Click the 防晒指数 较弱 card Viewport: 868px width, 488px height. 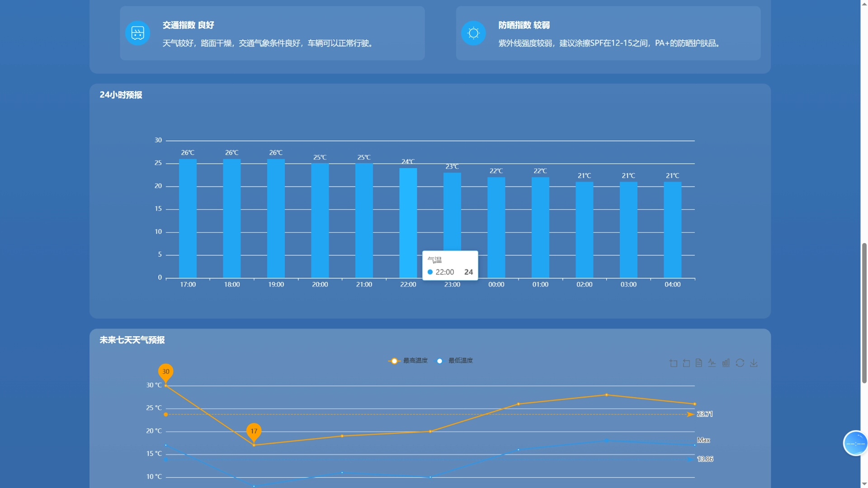coord(608,33)
